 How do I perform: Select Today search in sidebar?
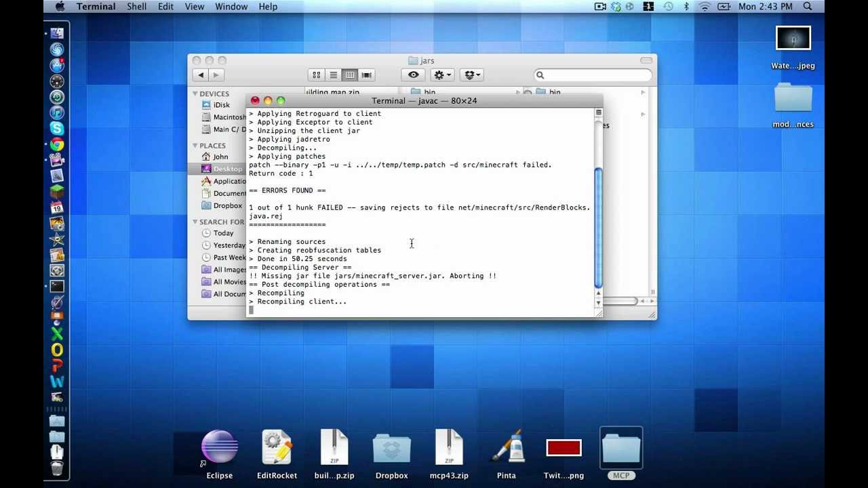pos(218,233)
